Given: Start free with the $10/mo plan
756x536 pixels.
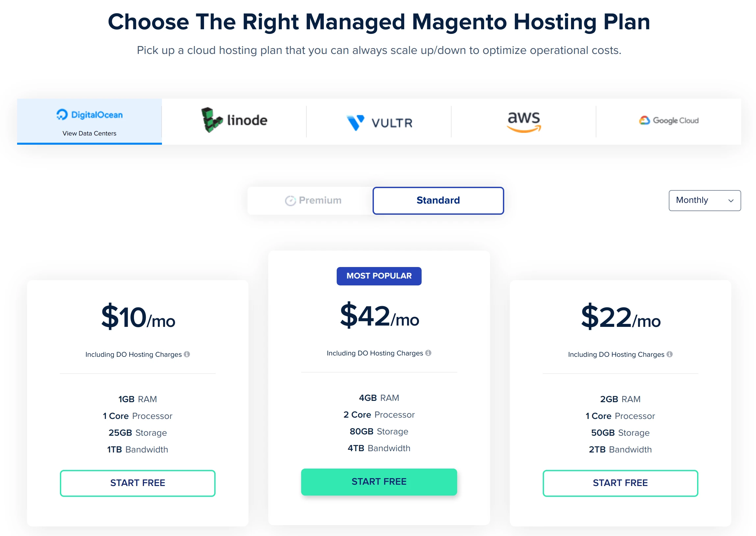Looking at the screenshot, I should tap(137, 483).
